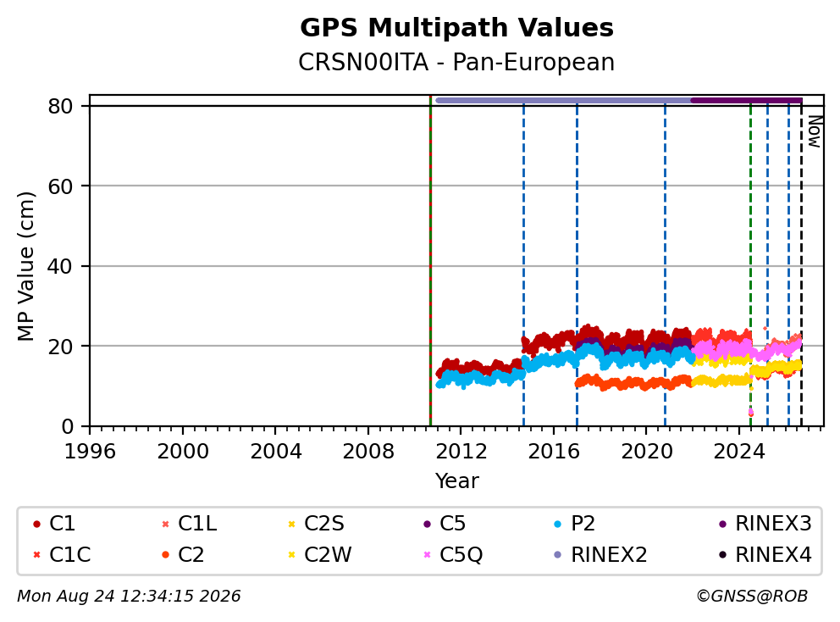Click the C1C legend entry

click(62, 555)
